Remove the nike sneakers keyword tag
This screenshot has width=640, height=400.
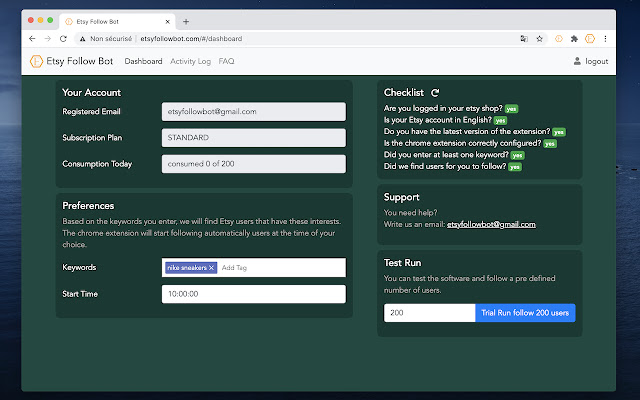point(211,268)
